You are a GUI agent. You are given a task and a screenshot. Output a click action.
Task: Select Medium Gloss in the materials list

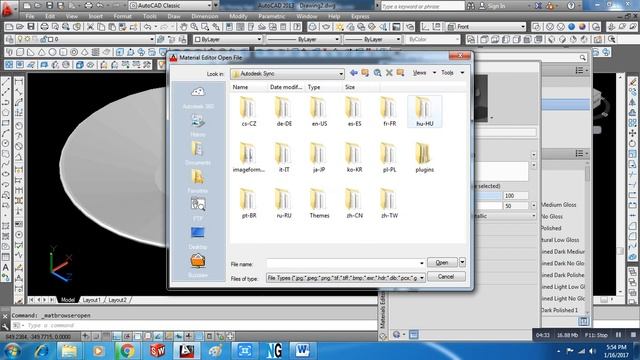pyautogui.click(x=559, y=204)
